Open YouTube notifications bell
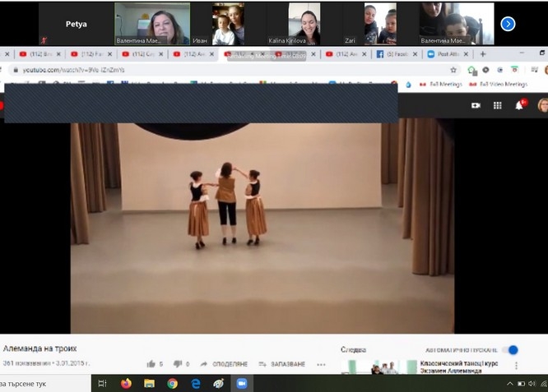Viewport: 548px width, 392px height. point(519,105)
